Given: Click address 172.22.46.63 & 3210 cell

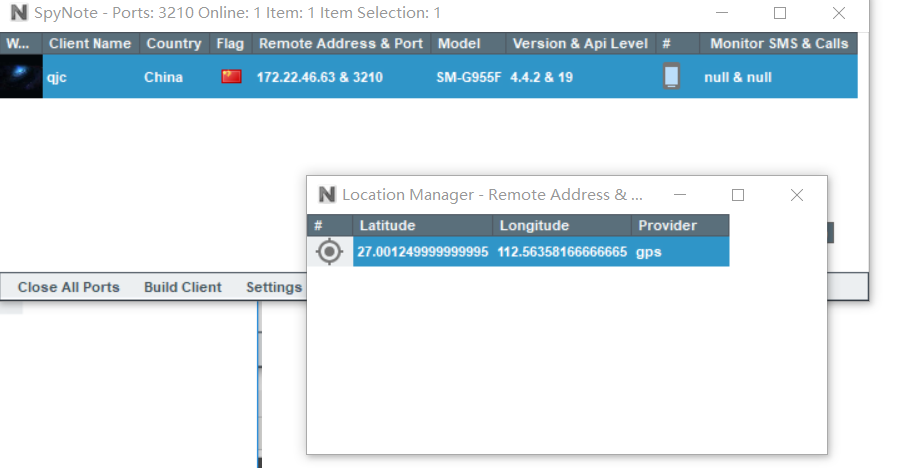Looking at the screenshot, I should (320, 77).
